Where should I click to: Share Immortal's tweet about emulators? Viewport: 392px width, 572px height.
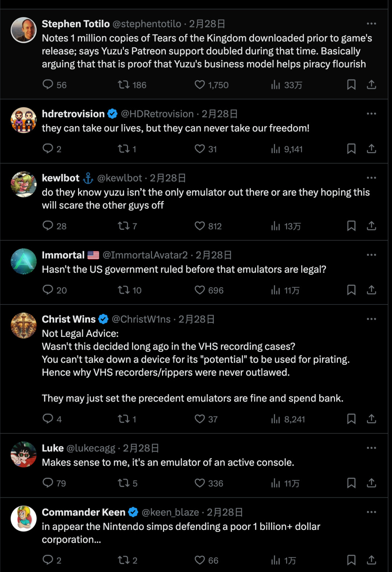pos(371,290)
